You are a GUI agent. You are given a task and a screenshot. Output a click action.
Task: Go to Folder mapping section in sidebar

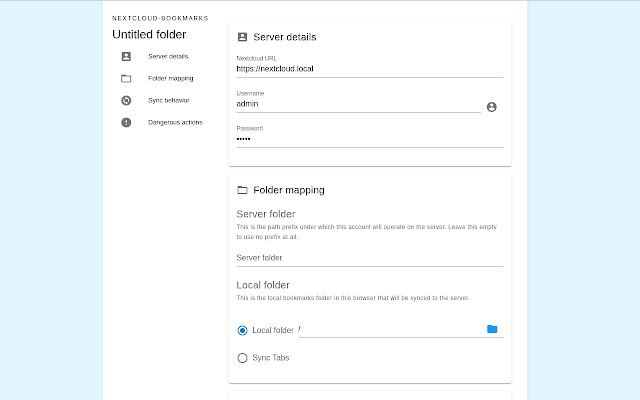(170, 78)
